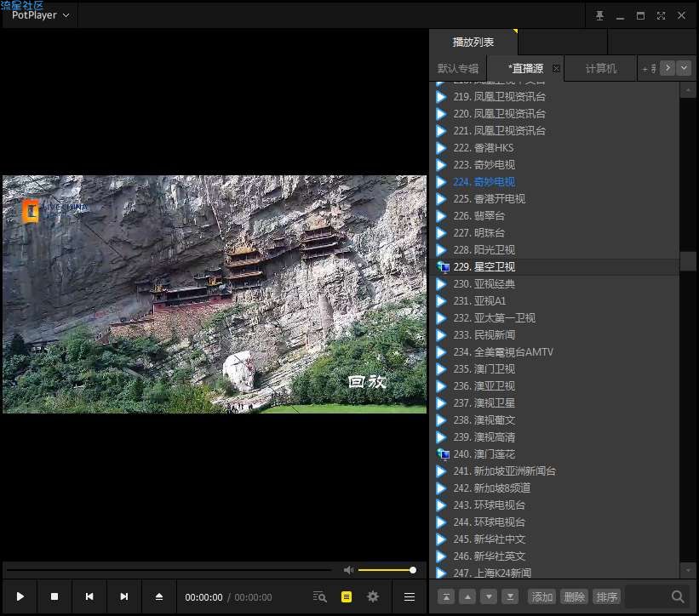This screenshot has width=699, height=616.
Task: Click the scrollbar up arrow
Action: (x=688, y=90)
